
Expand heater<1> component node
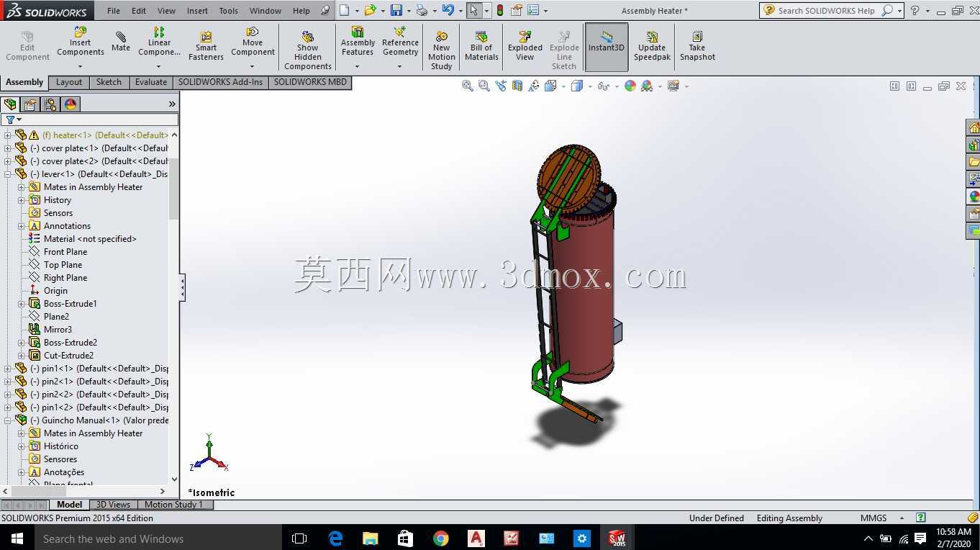click(8, 135)
